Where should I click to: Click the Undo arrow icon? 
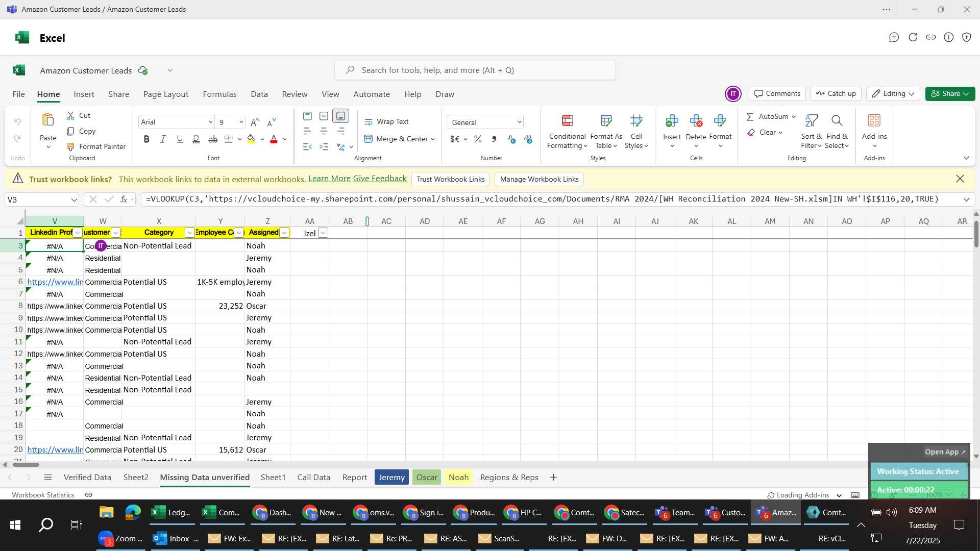coord(17,122)
